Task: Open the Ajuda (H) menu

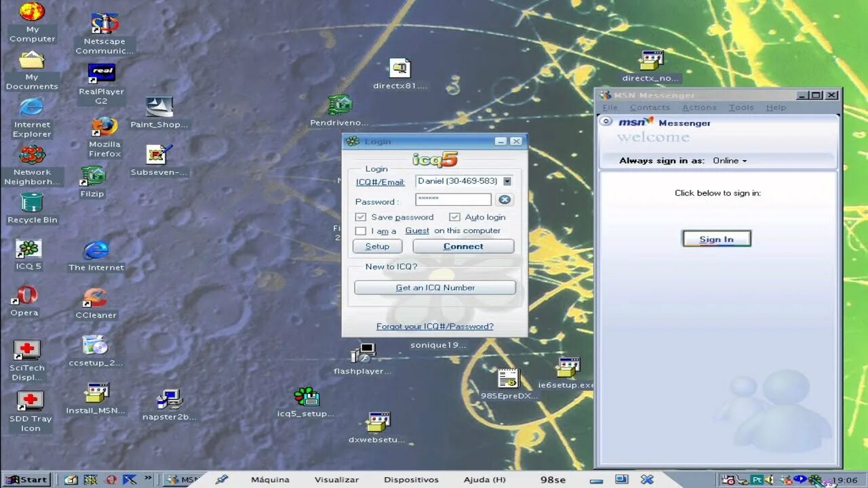Action: click(x=485, y=479)
